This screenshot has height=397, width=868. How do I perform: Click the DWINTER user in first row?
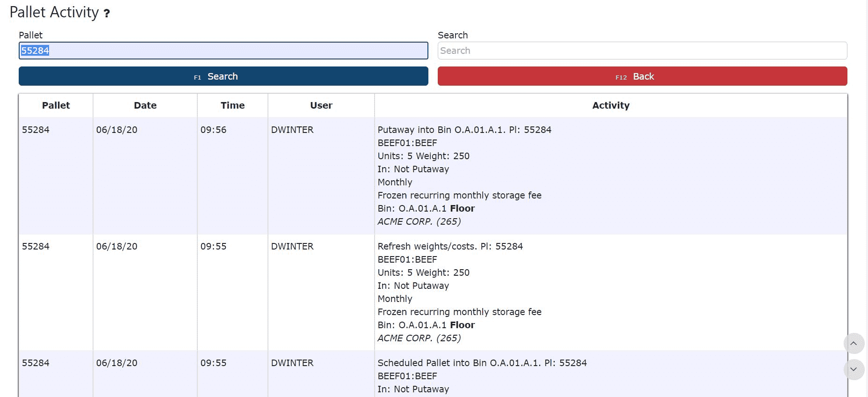pyautogui.click(x=292, y=130)
